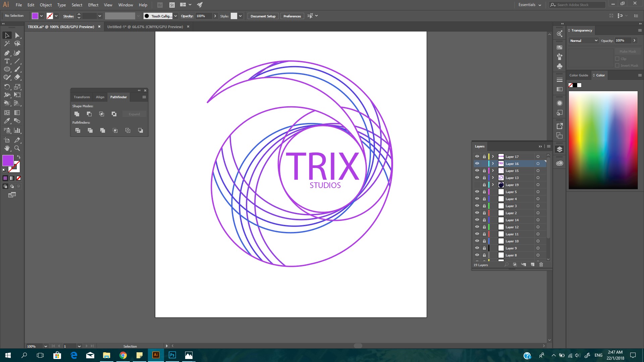
Task: Open the blending mode Normal dropdown
Action: click(584, 41)
